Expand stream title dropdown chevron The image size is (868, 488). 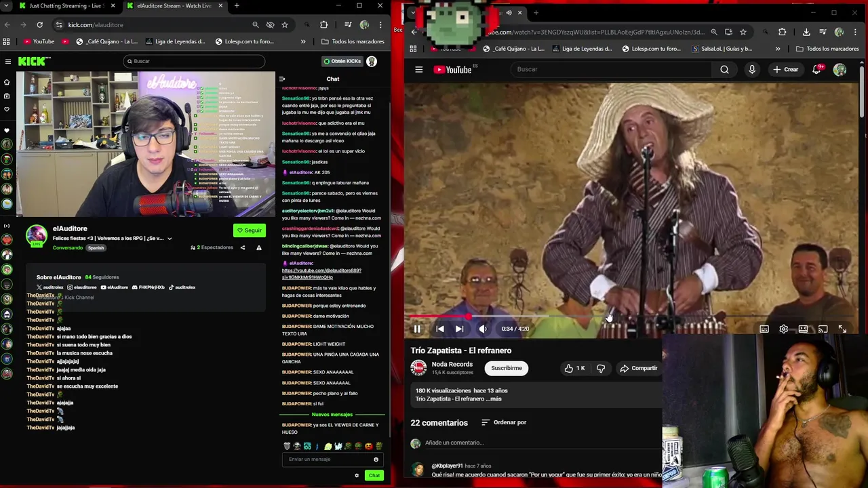[170, 239]
